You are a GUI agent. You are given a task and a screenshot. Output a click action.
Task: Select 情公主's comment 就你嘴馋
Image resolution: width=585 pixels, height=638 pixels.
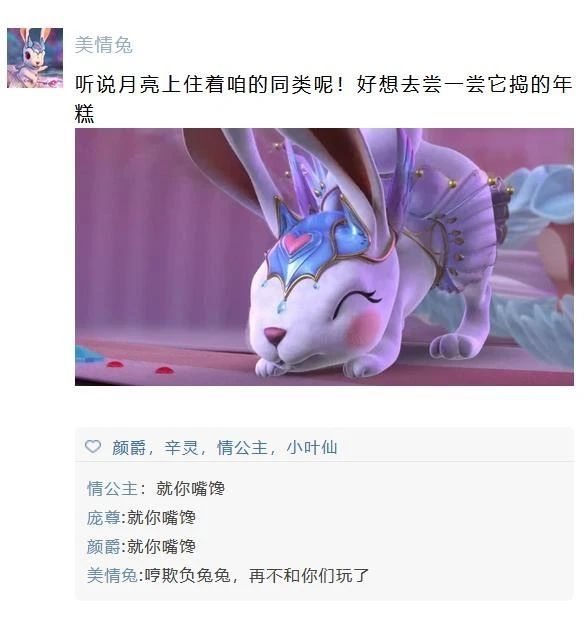190,488
